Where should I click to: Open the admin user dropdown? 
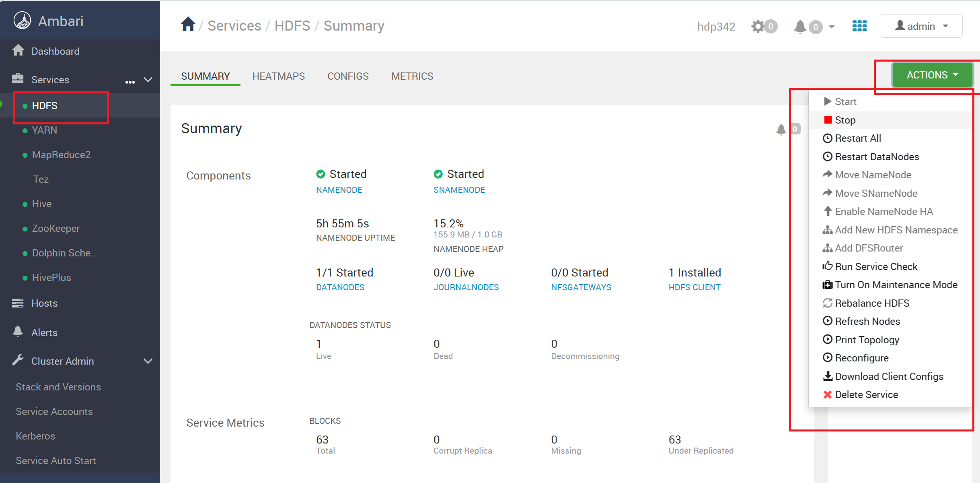coord(921,26)
